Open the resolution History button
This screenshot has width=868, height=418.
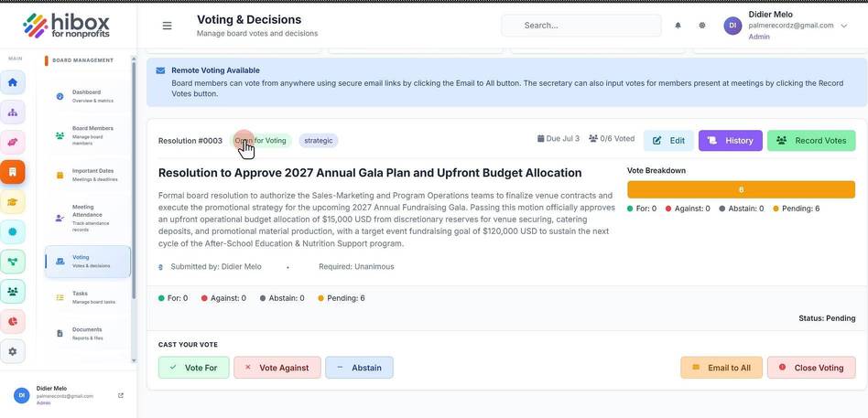tap(730, 141)
